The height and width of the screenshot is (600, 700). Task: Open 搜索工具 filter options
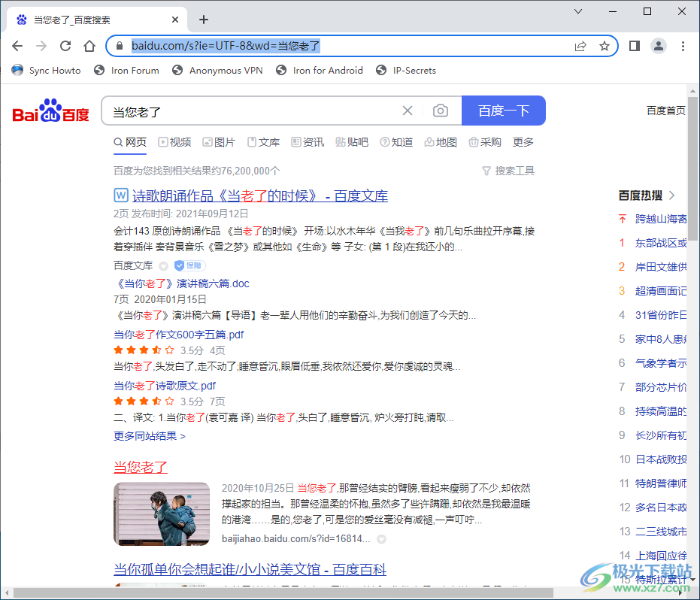508,171
